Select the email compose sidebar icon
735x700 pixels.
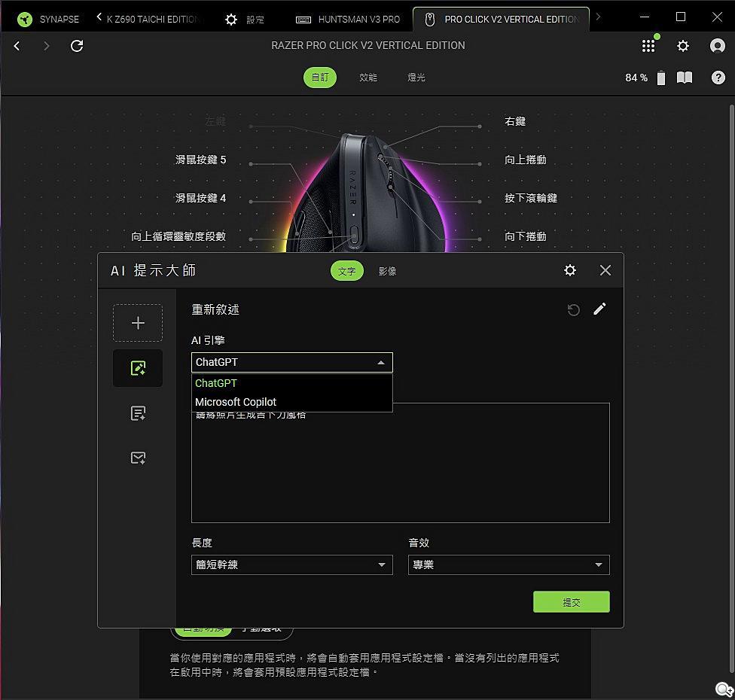click(138, 458)
